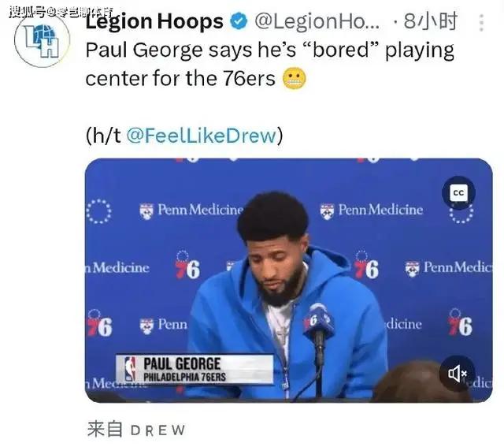Image resolution: width=504 pixels, height=447 pixels.
Task: Click the grimacing face emoji
Action: click(294, 79)
